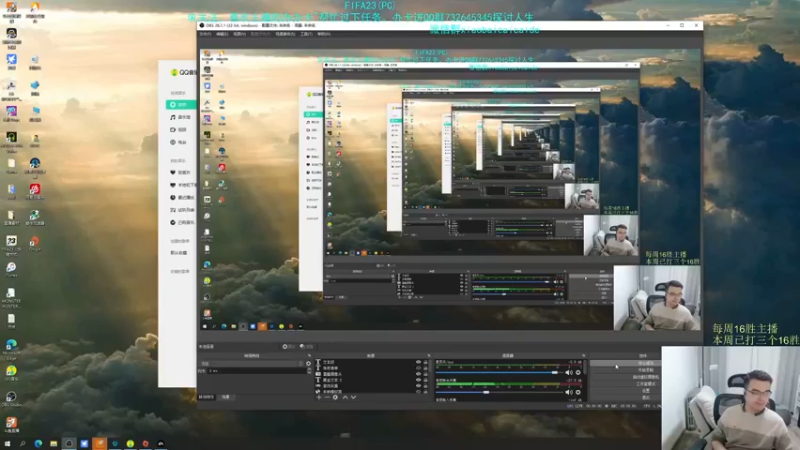
Task: Toggle visibility eye of fifth source
Action: coord(418,386)
